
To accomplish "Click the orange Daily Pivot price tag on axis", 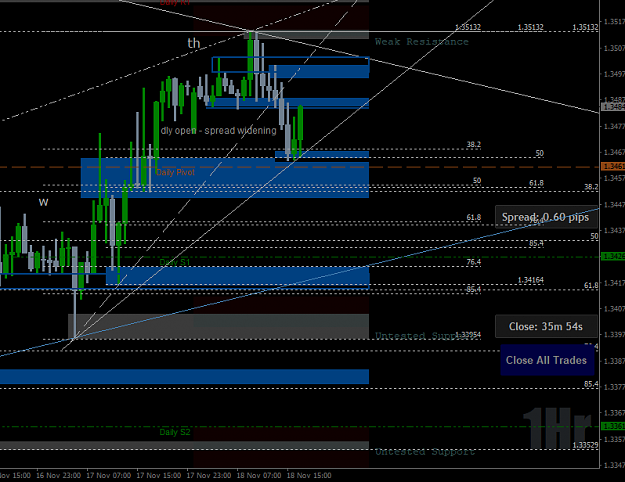I will (x=613, y=166).
